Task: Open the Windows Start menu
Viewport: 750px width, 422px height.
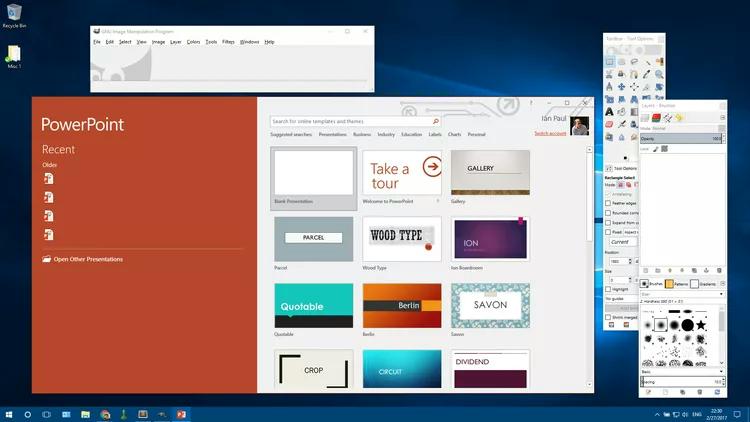Action: coord(9,414)
